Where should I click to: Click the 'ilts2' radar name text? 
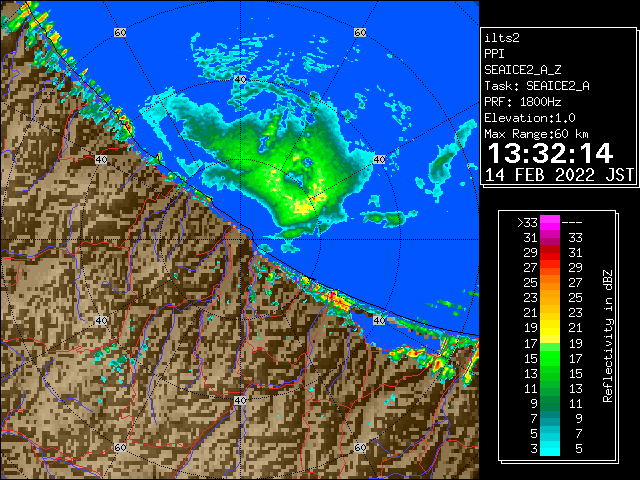[x=502, y=38]
